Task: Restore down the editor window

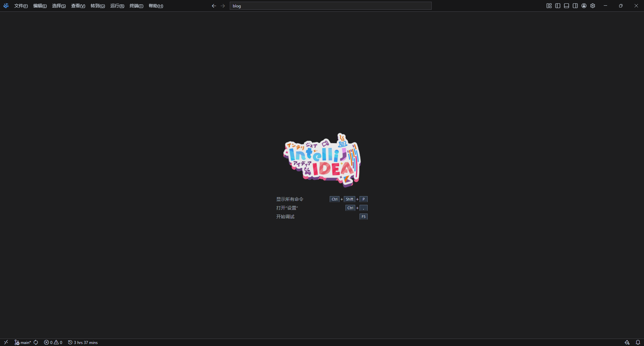Action: [621, 6]
